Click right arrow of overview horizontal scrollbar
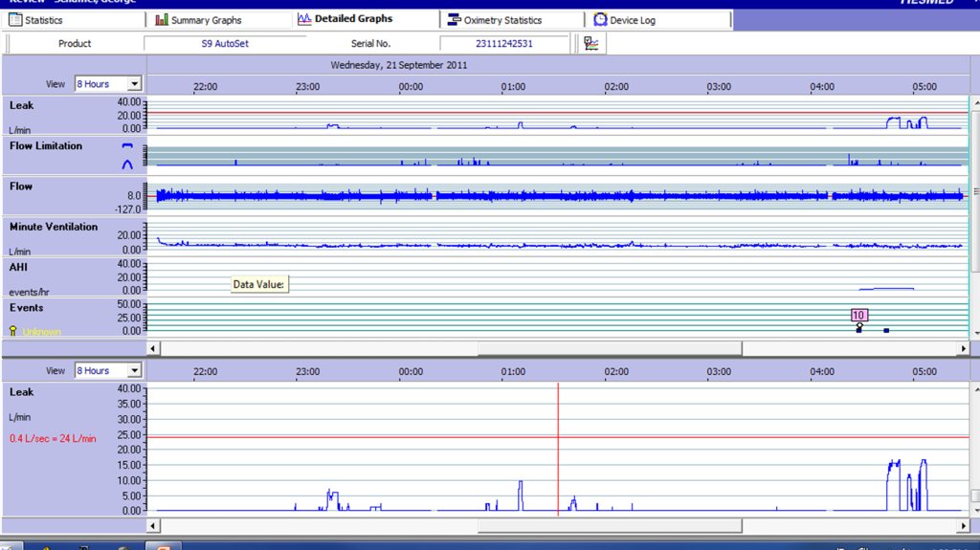The width and height of the screenshot is (980, 550). tap(963, 348)
